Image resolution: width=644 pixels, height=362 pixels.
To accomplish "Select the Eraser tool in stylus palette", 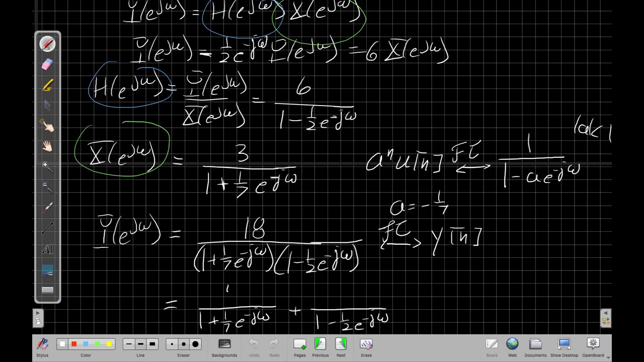I will tap(47, 64).
